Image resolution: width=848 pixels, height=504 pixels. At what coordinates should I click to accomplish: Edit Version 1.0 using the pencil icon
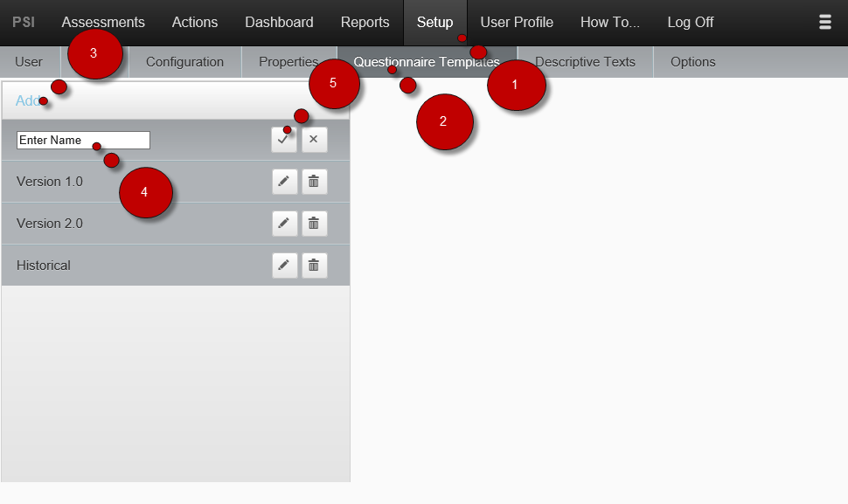coord(284,182)
